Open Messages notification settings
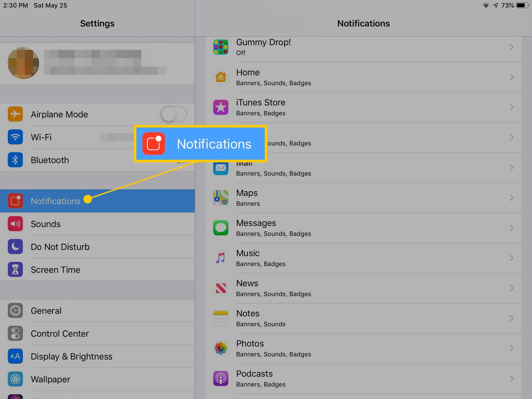532x399 pixels. (362, 228)
